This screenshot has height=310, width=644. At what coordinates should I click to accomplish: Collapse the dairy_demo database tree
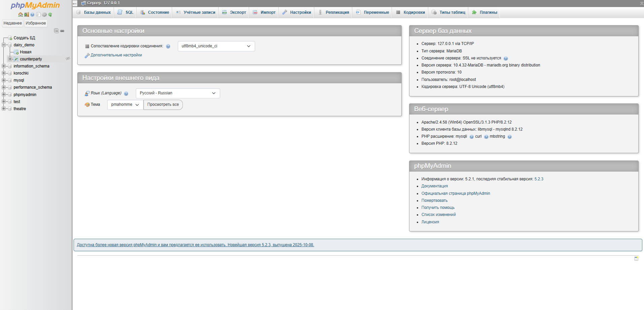pyautogui.click(x=4, y=45)
